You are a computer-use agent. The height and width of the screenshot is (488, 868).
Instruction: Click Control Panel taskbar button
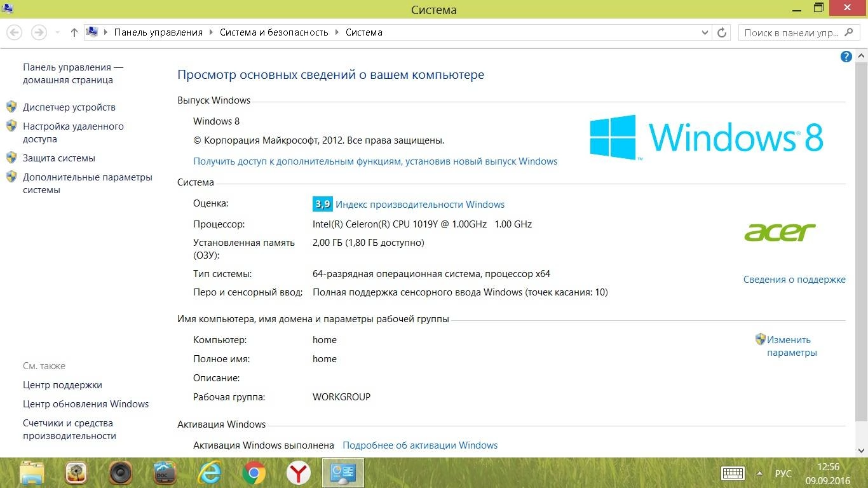point(343,473)
